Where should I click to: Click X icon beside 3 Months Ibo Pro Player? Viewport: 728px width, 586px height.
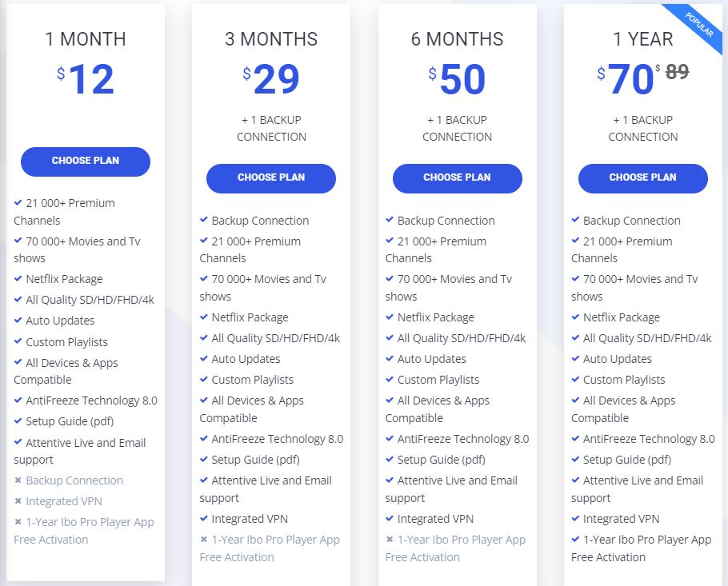point(204,539)
